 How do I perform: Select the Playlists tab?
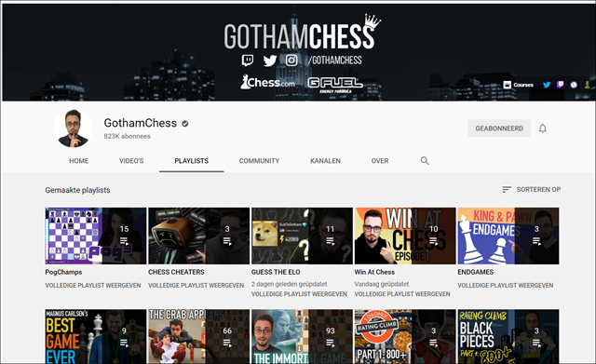click(192, 161)
